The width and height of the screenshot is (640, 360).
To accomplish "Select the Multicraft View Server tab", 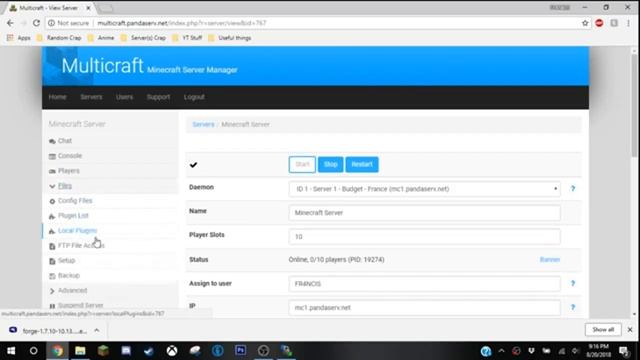I will [x=48, y=8].
